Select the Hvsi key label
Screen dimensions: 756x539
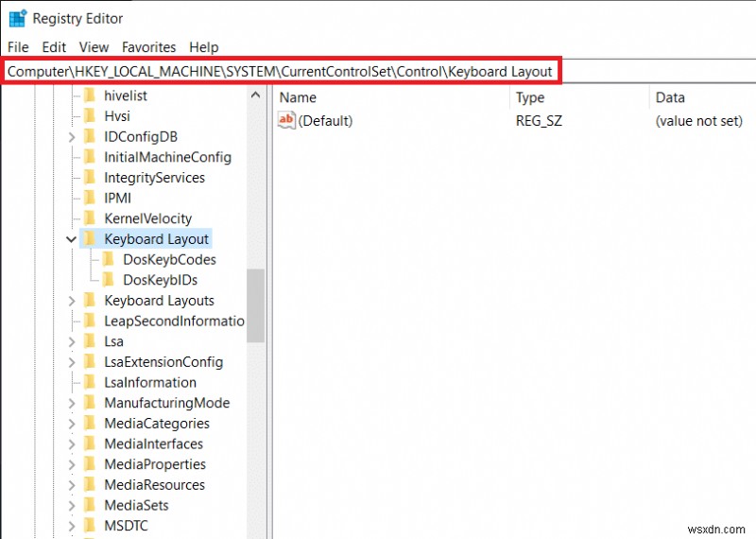point(117,115)
